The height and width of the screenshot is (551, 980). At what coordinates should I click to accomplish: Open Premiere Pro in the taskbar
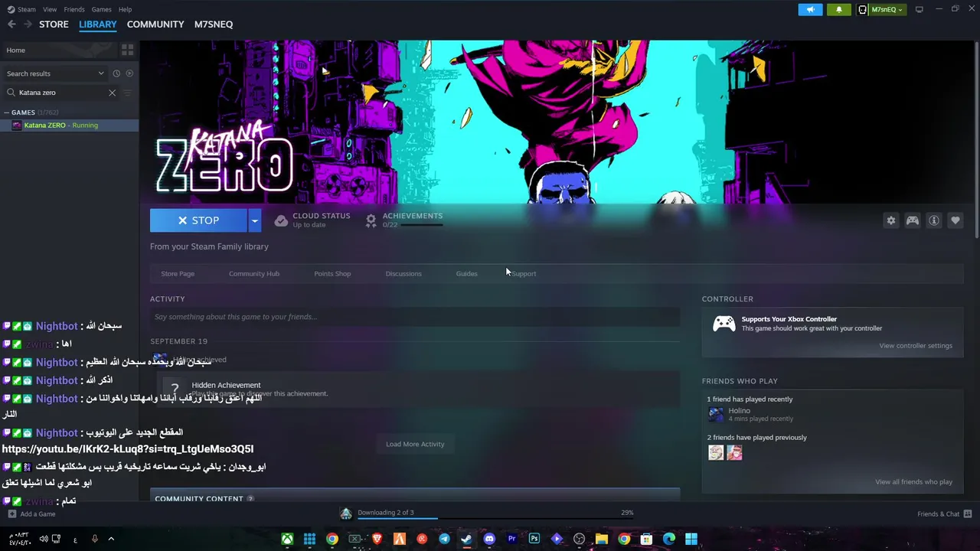[x=511, y=539]
